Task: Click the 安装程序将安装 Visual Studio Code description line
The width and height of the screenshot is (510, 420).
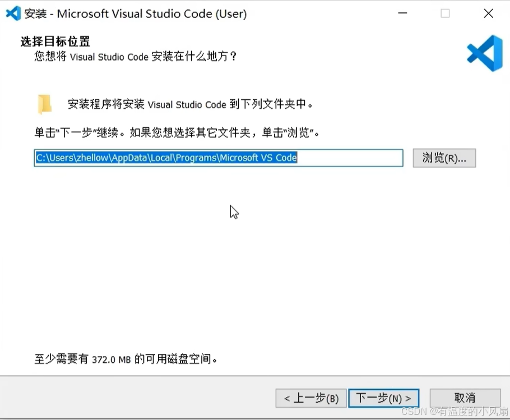Action: pos(190,104)
